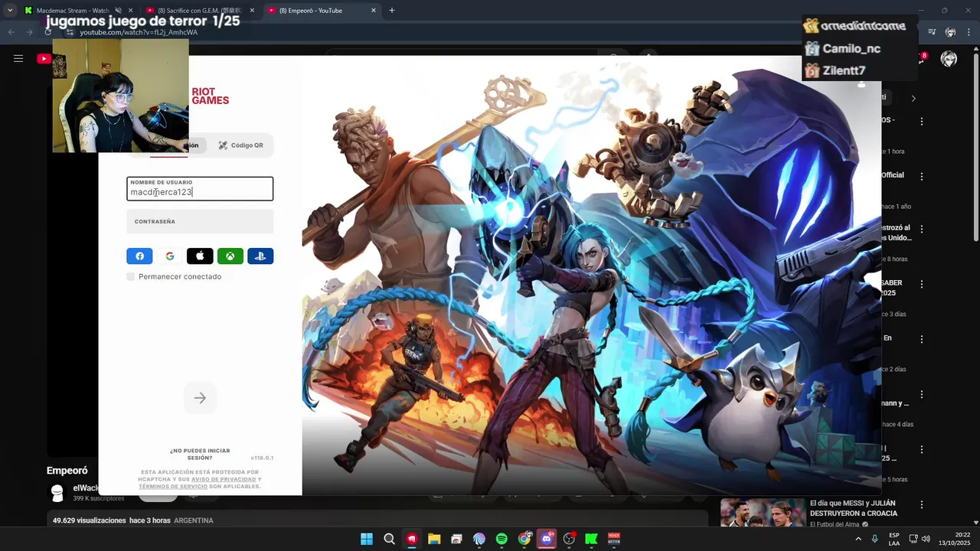The width and height of the screenshot is (980, 551).
Task: Sign in with Apple button
Action: click(x=200, y=256)
